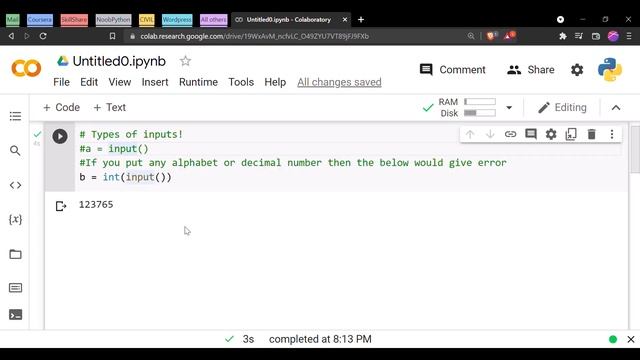Open cell editor settings gear

(x=551, y=134)
